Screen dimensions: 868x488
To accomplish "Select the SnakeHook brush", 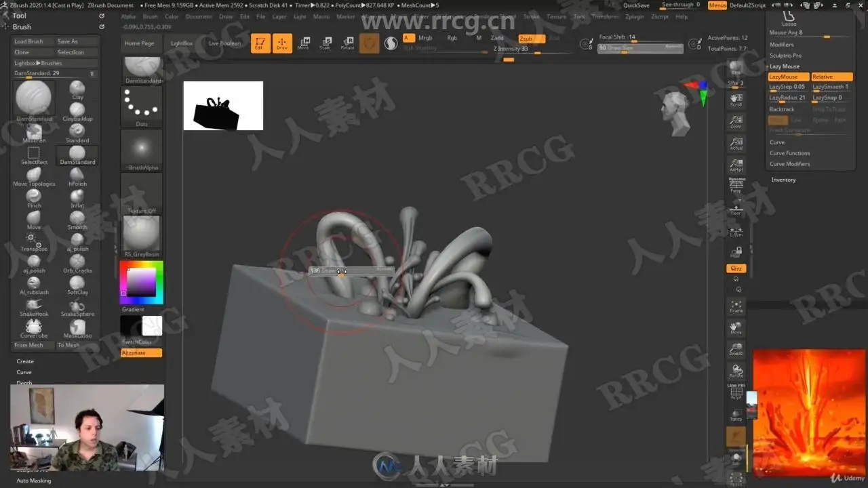I will click(x=34, y=306).
